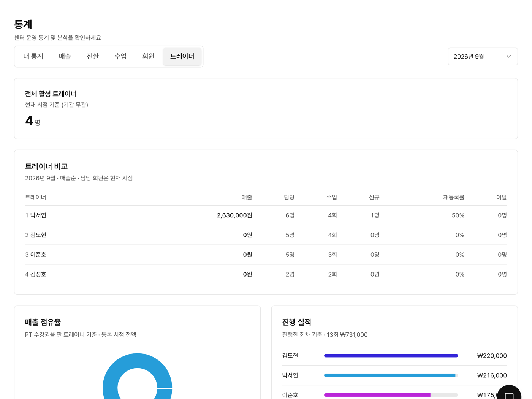The image size is (532, 399).
Task: Click the 재등록률 column header
Action: 454,197
